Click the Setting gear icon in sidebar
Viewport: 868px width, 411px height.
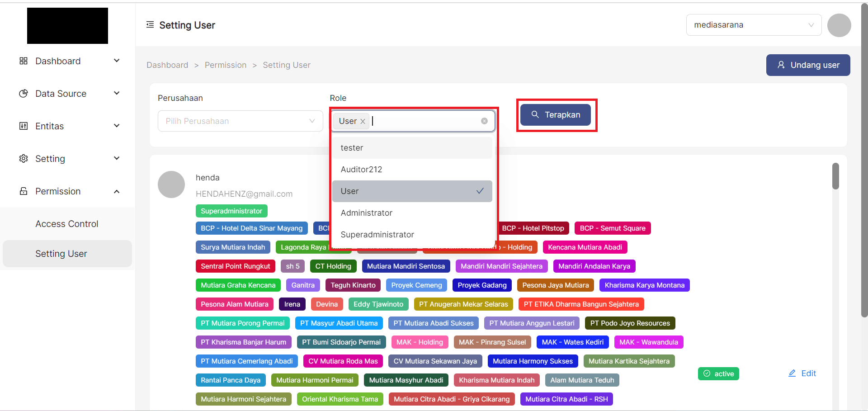[24, 159]
